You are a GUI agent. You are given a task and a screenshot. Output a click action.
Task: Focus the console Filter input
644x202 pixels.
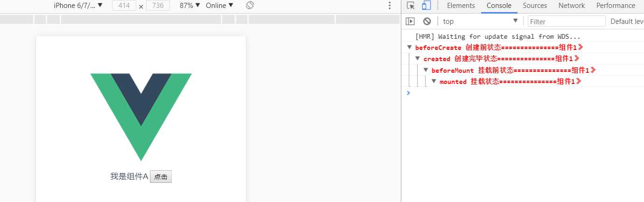[567, 21]
